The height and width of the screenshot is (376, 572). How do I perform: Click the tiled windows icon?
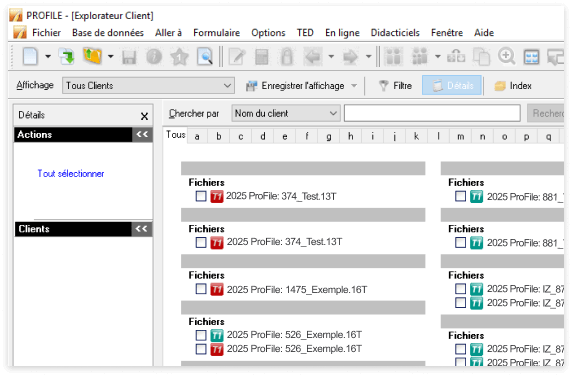point(532,57)
